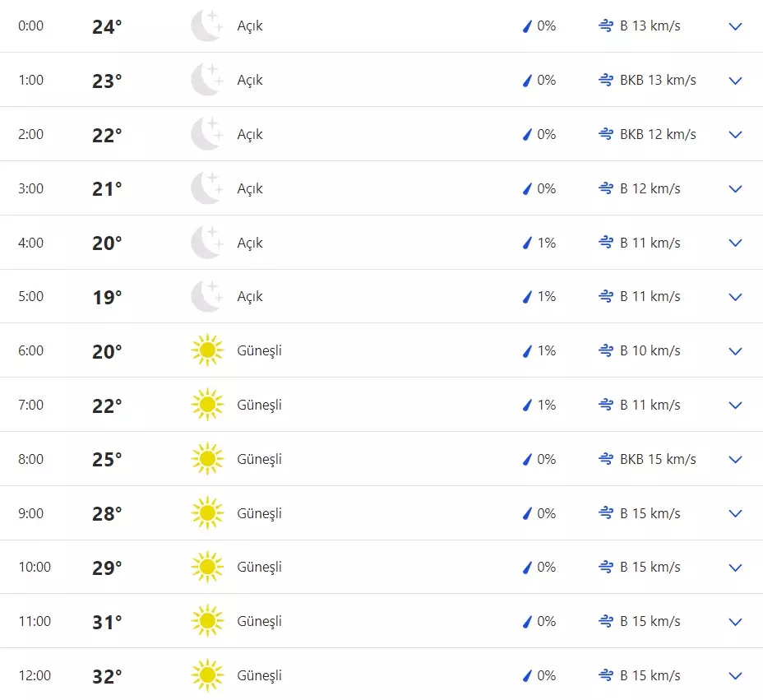Click the moon icon in the 0:00 row
Screen dimensions: 763x700
coord(206,26)
